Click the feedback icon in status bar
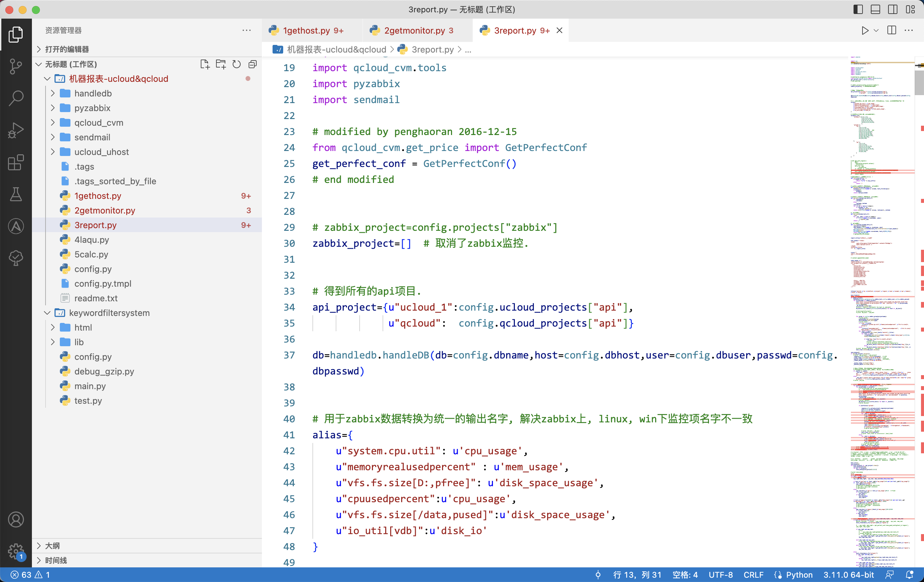The image size is (924, 582). (889, 575)
